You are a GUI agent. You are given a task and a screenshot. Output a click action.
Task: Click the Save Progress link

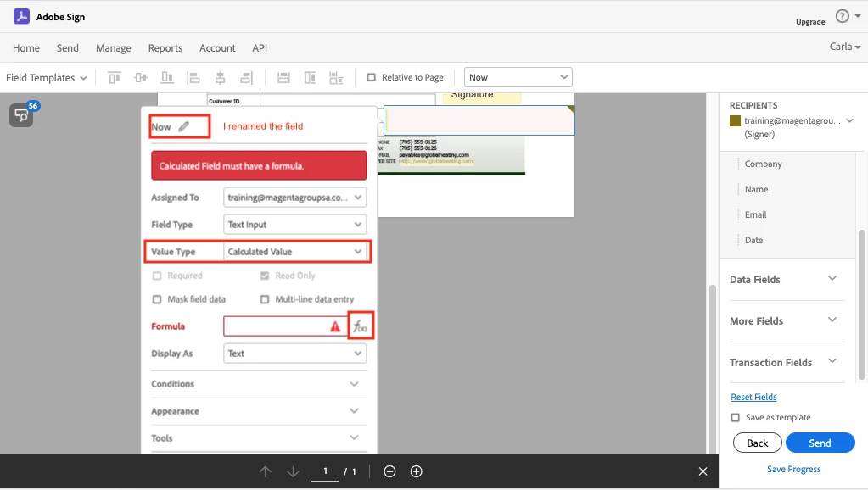click(794, 469)
